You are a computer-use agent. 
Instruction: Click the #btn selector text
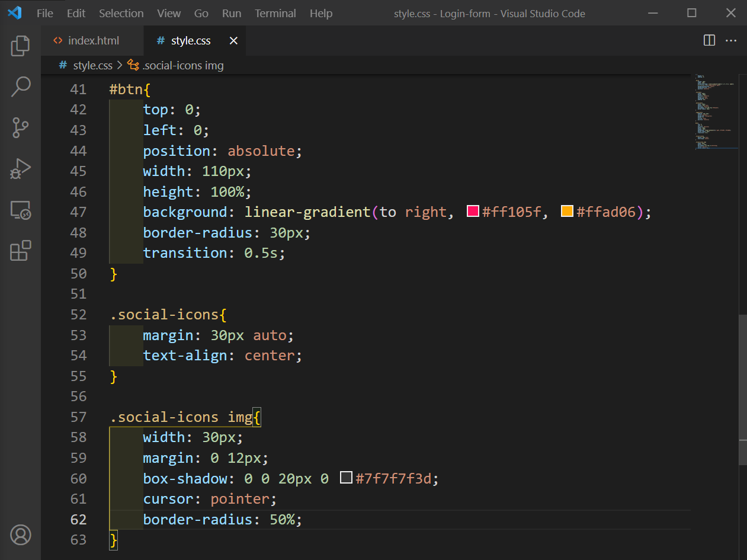(126, 89)
